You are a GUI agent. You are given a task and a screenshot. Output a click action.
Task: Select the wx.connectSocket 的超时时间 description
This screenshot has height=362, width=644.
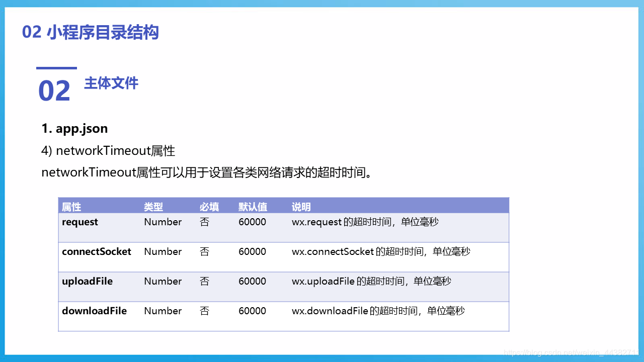click(381, 251)
